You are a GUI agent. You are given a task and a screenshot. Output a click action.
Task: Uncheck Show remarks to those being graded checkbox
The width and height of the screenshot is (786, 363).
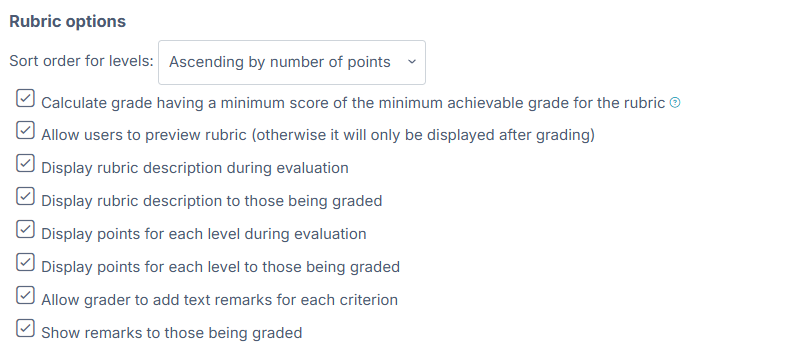(x=25, y=328)
